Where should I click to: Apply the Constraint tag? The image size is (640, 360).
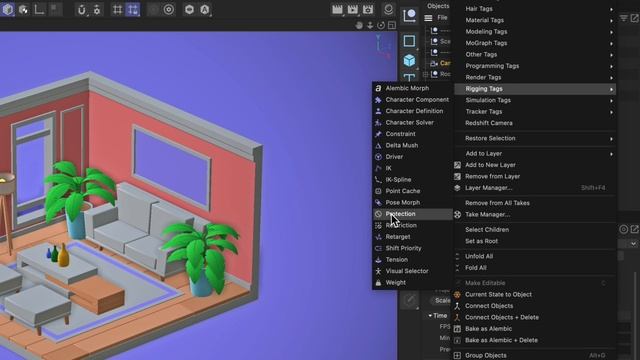[412, 134]
